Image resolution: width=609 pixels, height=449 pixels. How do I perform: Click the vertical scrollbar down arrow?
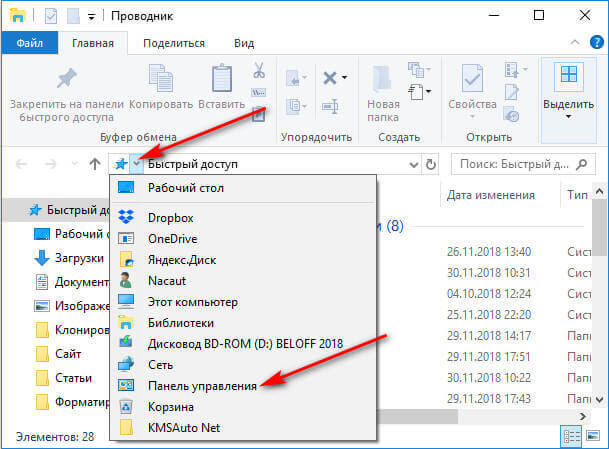(599, 399)
